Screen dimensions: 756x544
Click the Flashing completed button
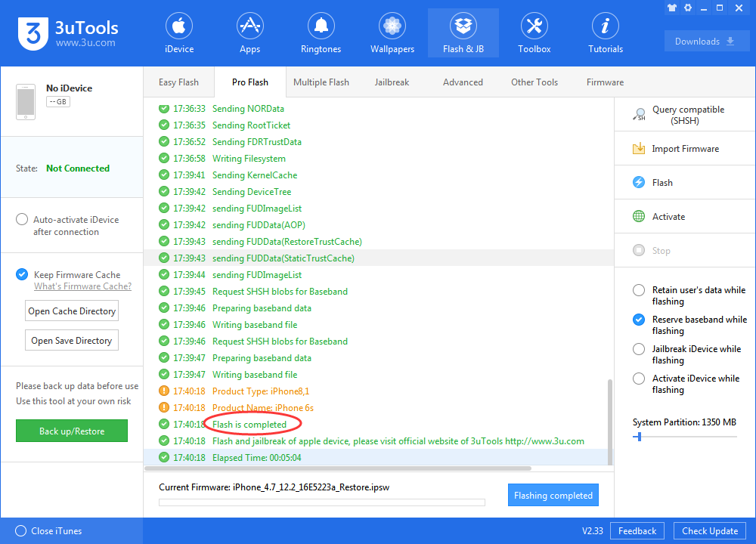point(553,496)
